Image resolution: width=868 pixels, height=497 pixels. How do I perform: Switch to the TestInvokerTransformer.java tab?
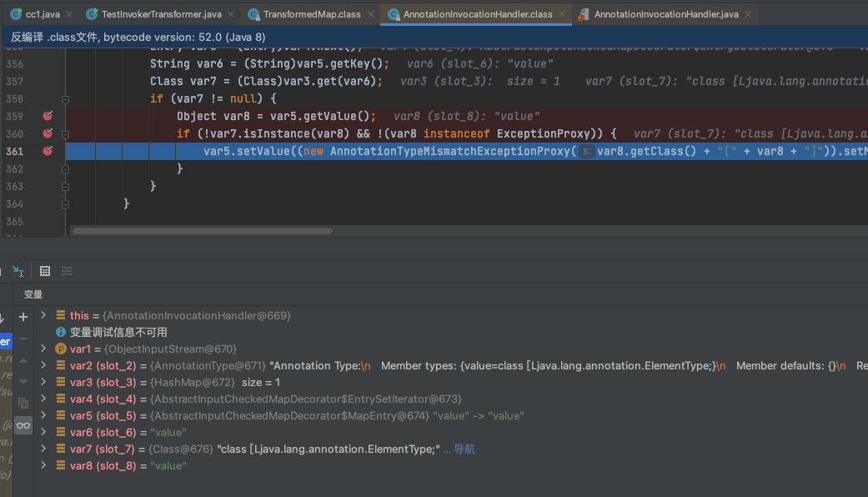coord(161,14)
